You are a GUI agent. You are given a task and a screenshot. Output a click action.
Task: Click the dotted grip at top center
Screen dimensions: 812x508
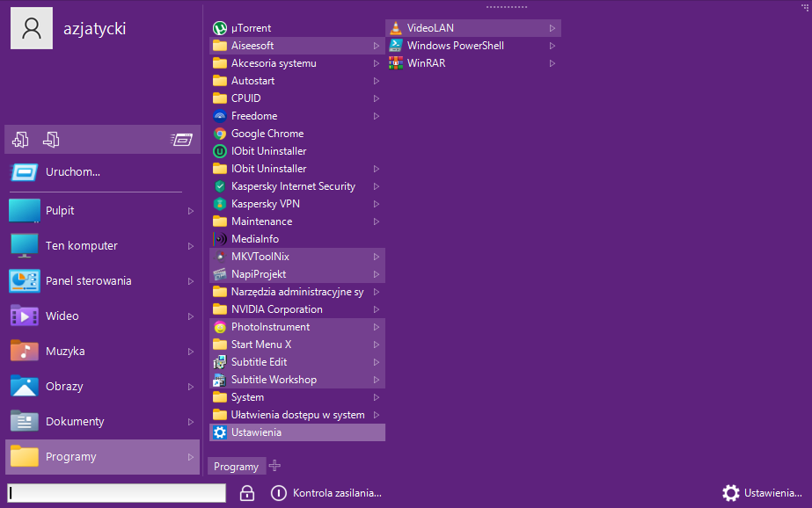tap(507, 7)
